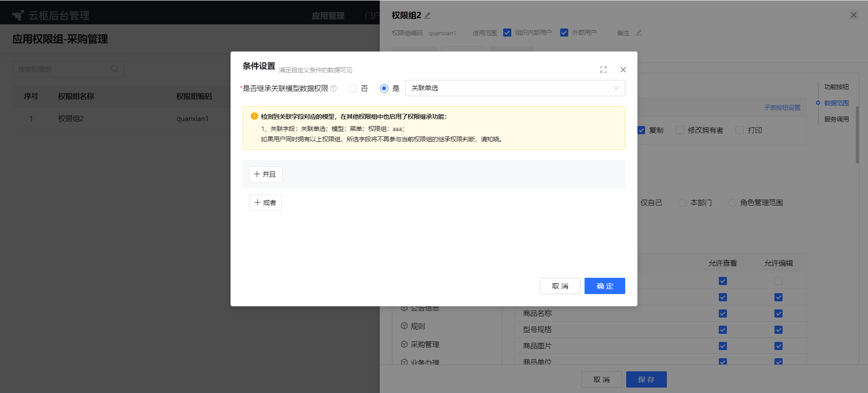
Task: Click the 云枢 logo icon
Action: pos(18,16)
